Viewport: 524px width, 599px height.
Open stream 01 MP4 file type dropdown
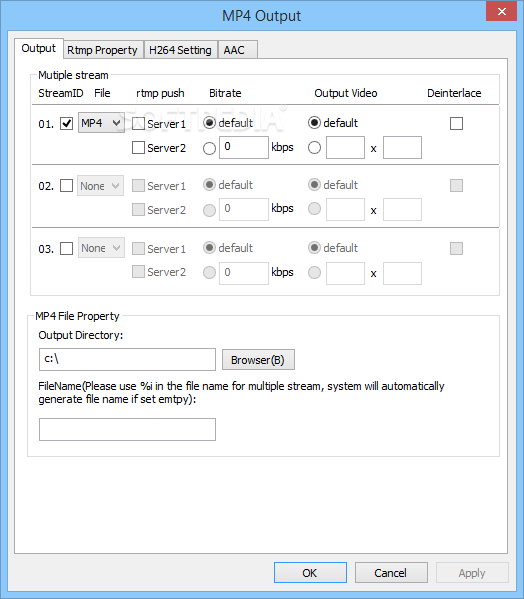pos(101,123)
